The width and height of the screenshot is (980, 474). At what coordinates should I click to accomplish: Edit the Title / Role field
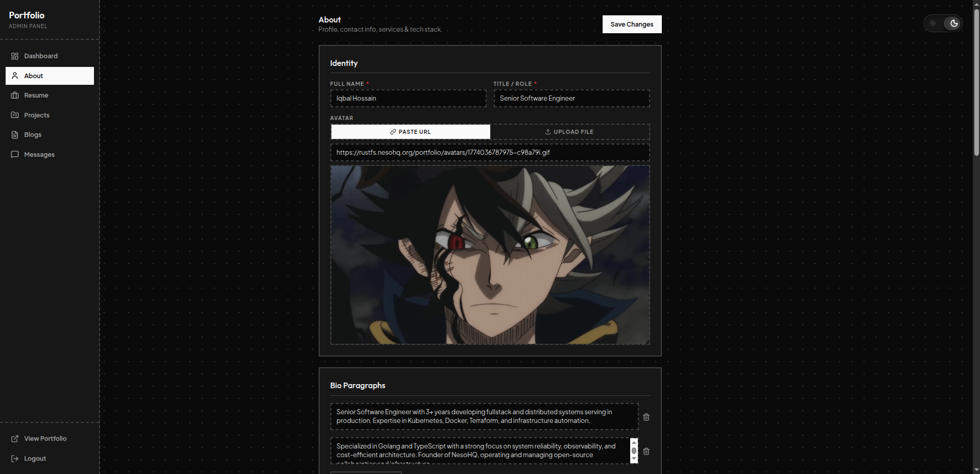[x=571, y=99]
